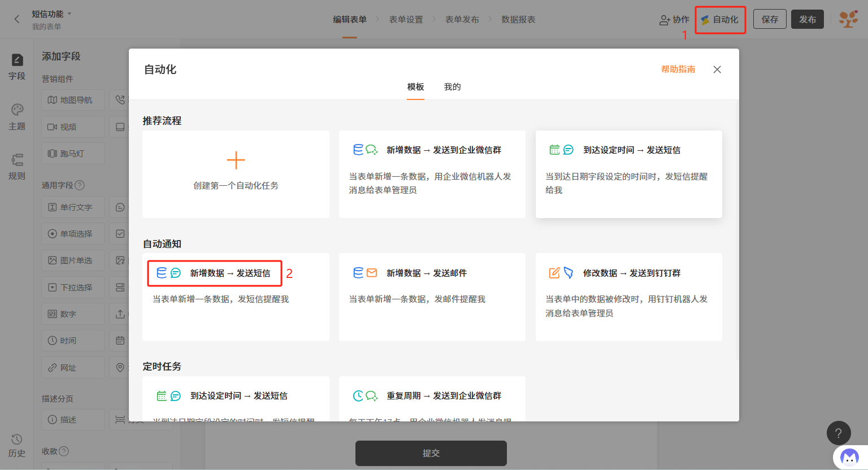The image size is (868, 470).
Task: Close the 自动化 dialog
Action: click(717, 69)
